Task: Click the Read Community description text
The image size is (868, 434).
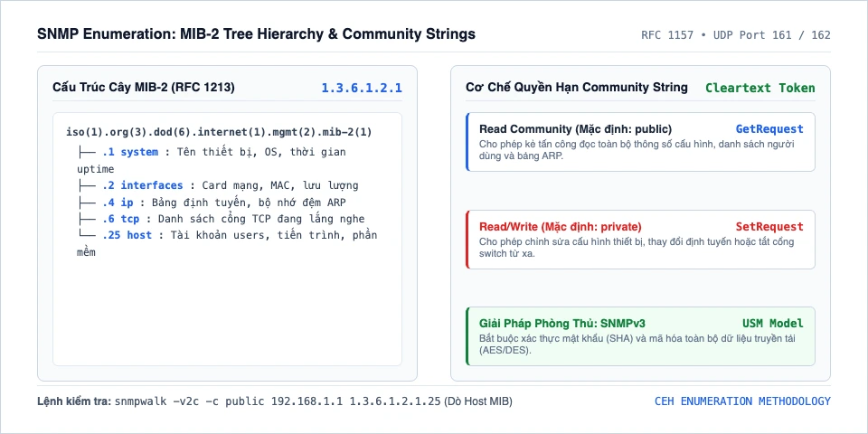Action: [637, 150]
